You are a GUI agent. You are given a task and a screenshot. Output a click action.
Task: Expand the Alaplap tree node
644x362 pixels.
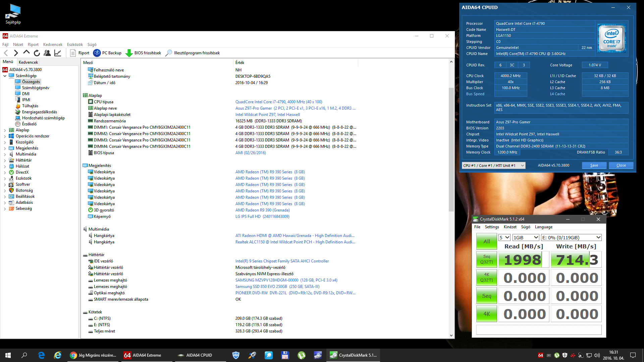pos(5,130)
